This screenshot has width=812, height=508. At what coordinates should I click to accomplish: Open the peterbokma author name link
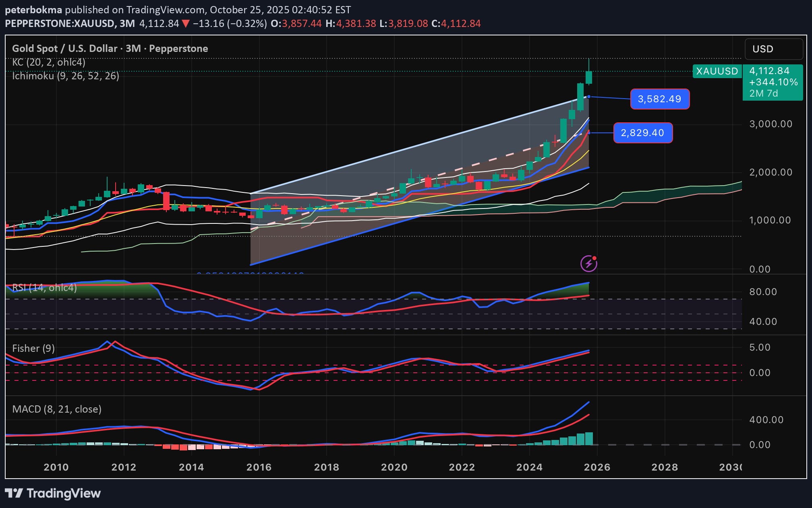33,10
